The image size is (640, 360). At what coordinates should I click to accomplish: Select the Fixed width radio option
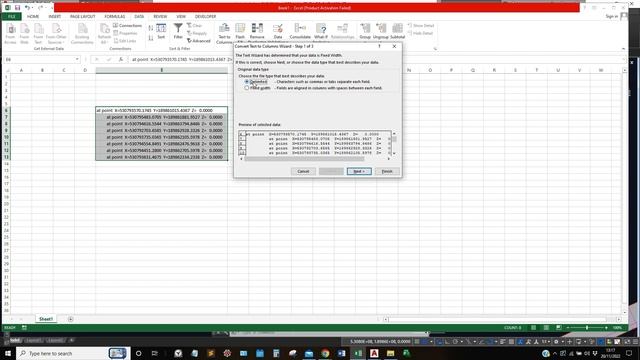(247, 88)
